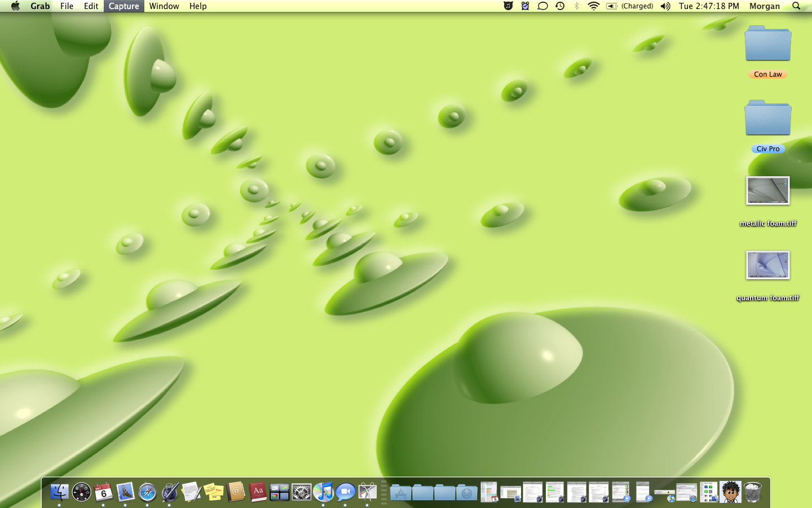Open the Trash in the Dock
The image size is (812, 508).
point(753,492)
